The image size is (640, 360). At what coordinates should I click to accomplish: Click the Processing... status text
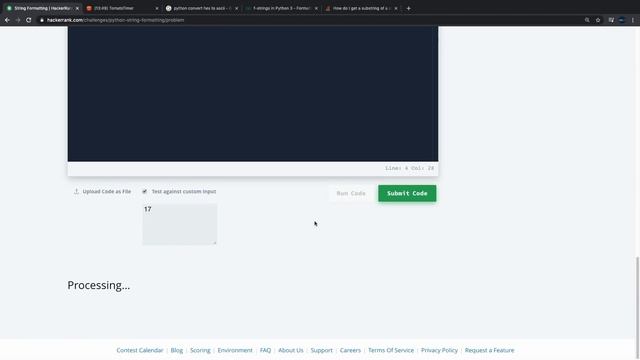99,285
